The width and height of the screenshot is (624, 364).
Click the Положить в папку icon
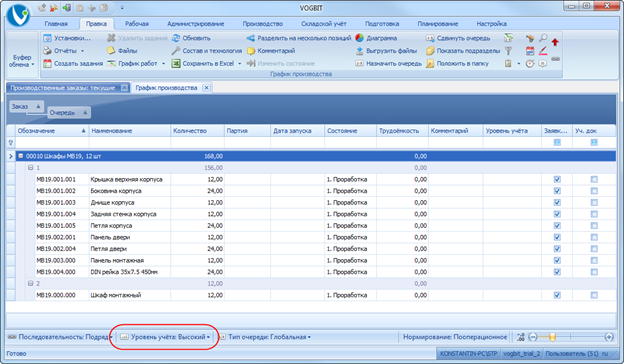tap(430, 63)
